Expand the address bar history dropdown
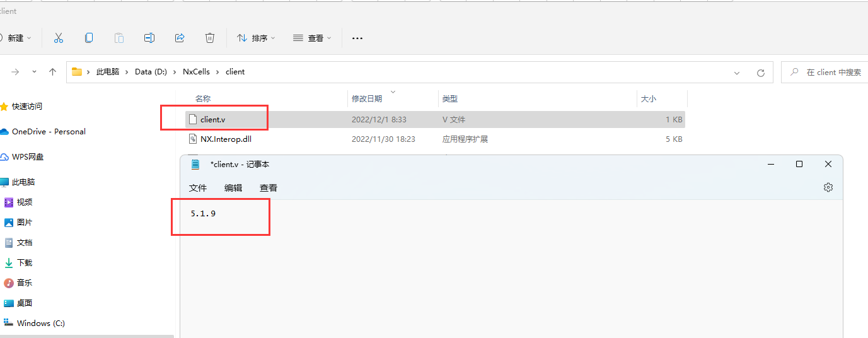Image resolution: width=868 pixels, height=338 pixels. [737, 73]
